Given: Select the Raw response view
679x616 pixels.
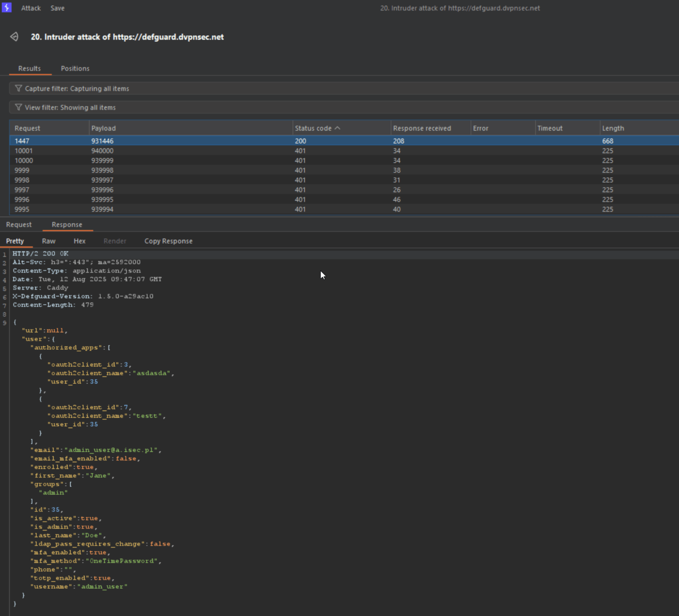Looking at the screenshot, I should click(x=49, y=241).
